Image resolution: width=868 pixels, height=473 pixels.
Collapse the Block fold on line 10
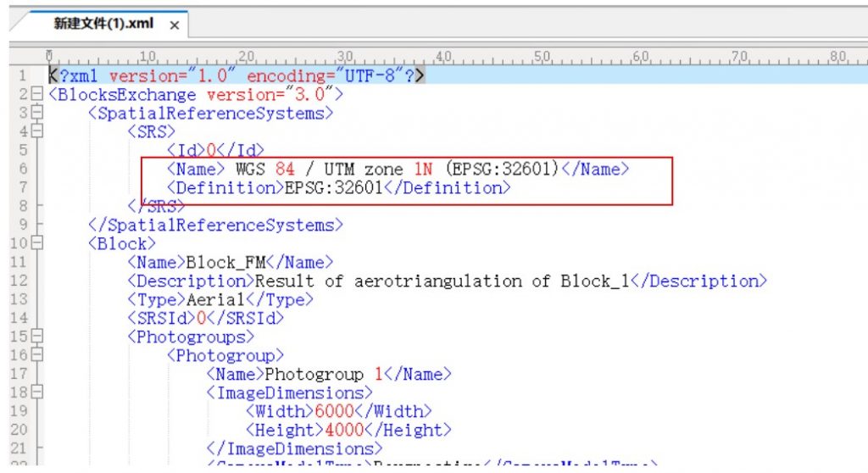click(36, 243)
